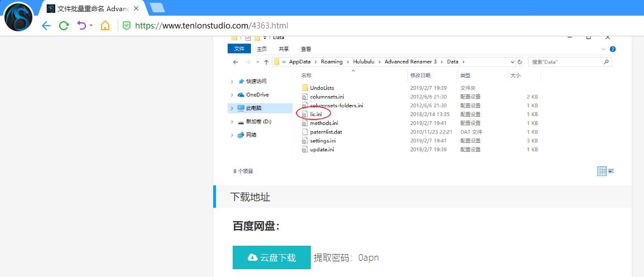
Task: Sort by the 类型 column header
Action: pos(465,75)
